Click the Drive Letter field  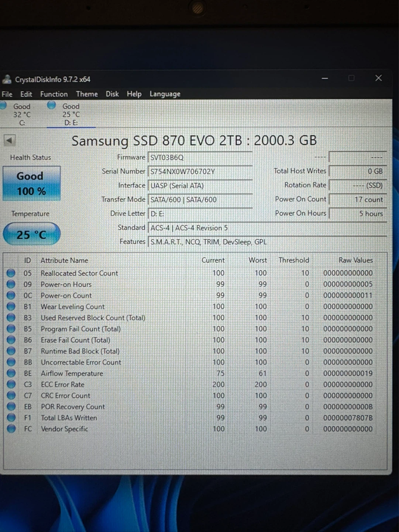tap(200, 214)
